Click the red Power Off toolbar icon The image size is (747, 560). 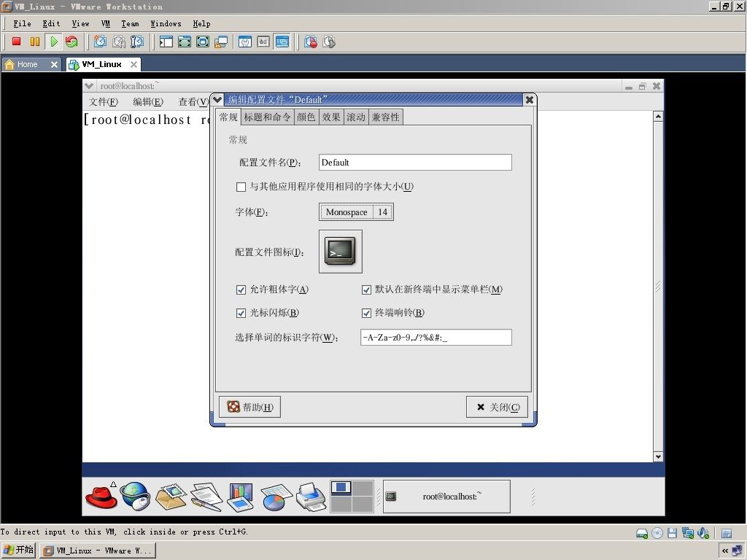point(16,42)
